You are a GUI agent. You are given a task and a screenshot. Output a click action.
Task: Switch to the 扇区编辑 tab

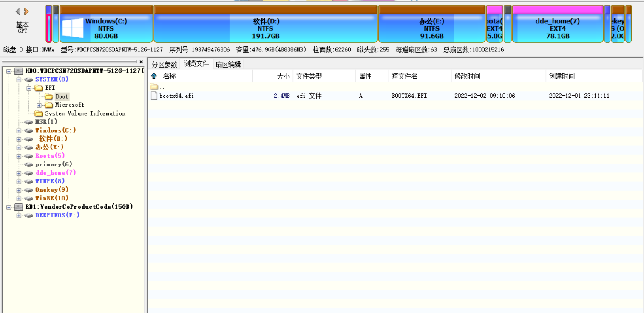point(228,64)
